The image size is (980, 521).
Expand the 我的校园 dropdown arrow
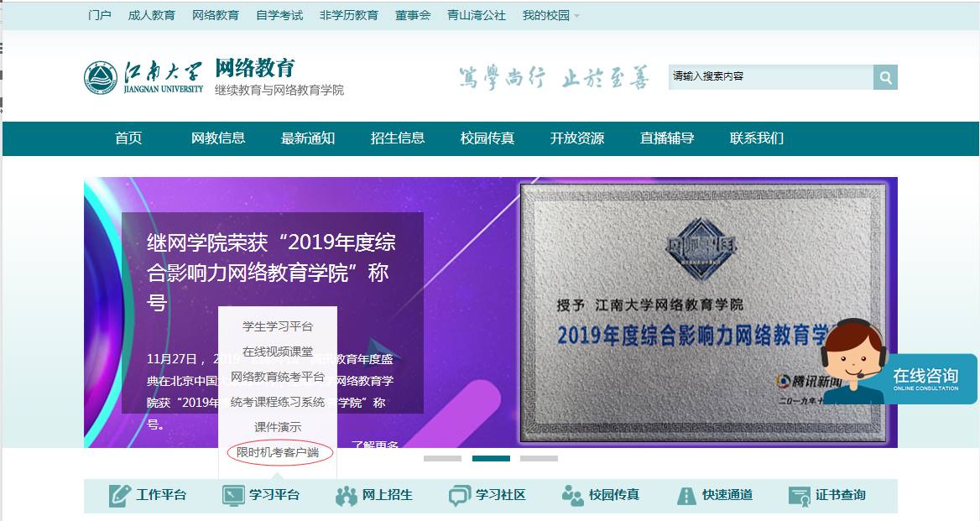click(576, 16)
